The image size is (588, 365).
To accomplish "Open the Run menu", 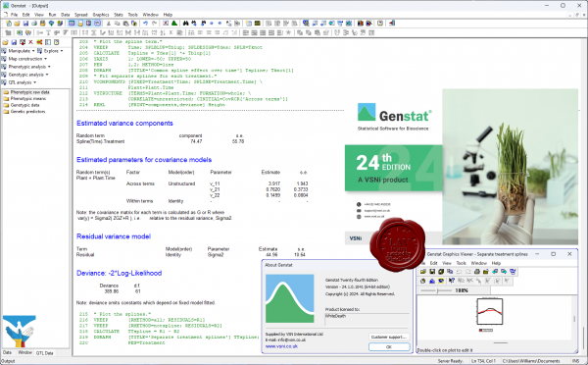I will pos(52,15).
